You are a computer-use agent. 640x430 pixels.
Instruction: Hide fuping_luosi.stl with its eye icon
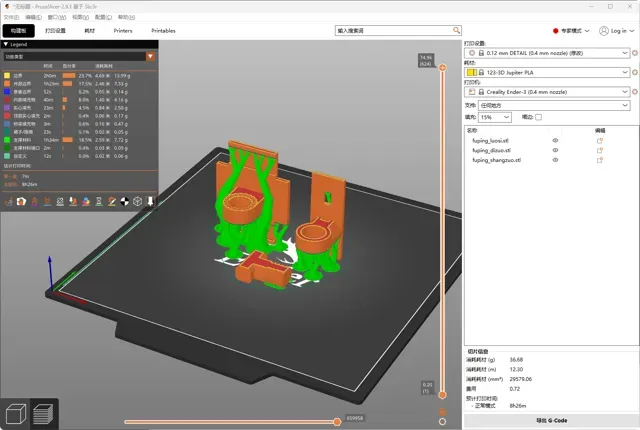pos(555,140)
